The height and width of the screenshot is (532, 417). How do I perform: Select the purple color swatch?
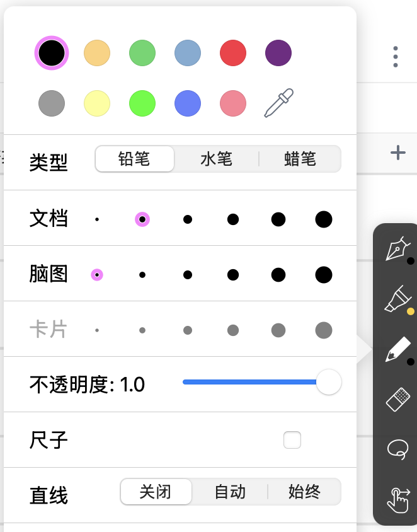coord(278,53)
